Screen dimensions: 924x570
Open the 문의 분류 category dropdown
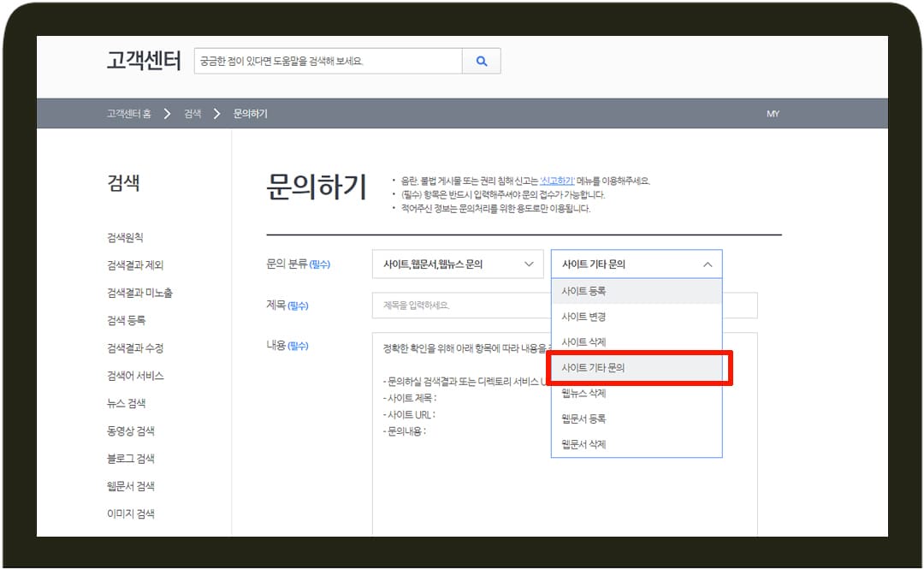pyautogui.click(x=458, y=264)
